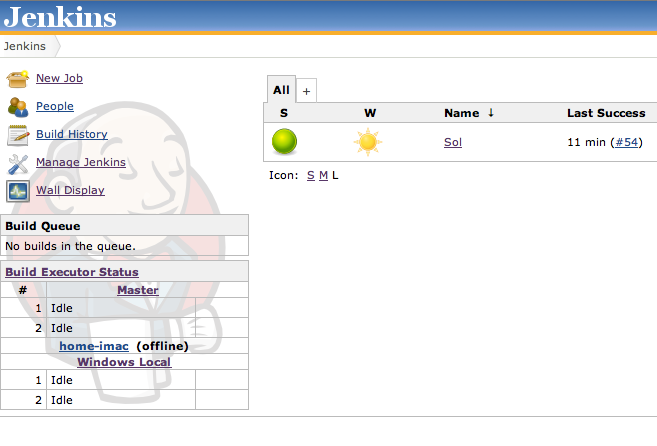Open the Wall Display link
This screenshot has width=657, height=446.
(x=70, y=190)
